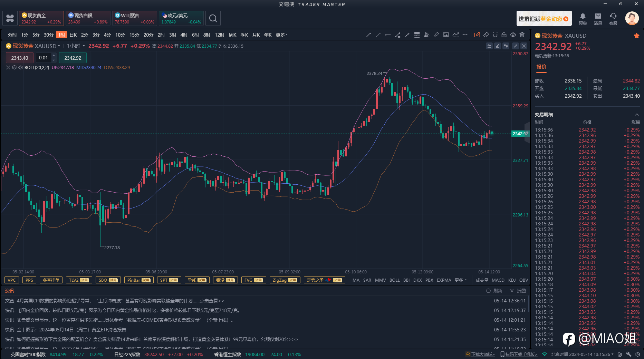Open the 北京时间 timezone dropdown
The height and width of the screenshot is (359, 644).
point(583,355)
